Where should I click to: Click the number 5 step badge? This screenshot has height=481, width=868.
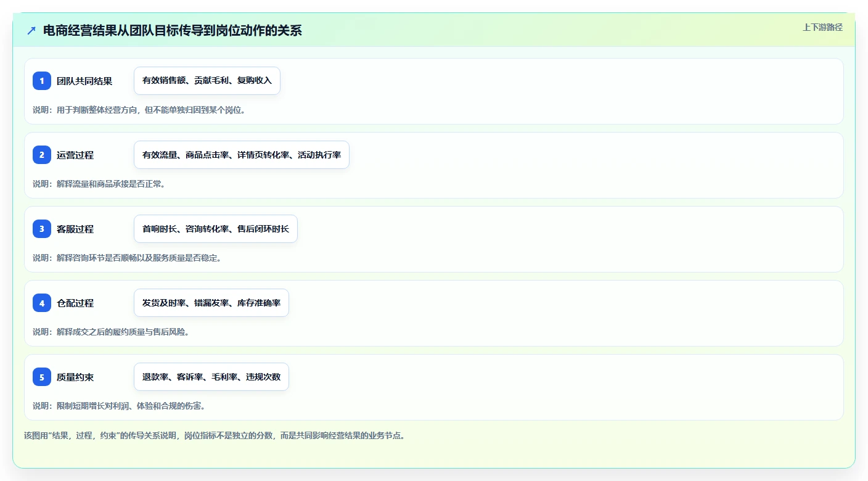(42, 377)
